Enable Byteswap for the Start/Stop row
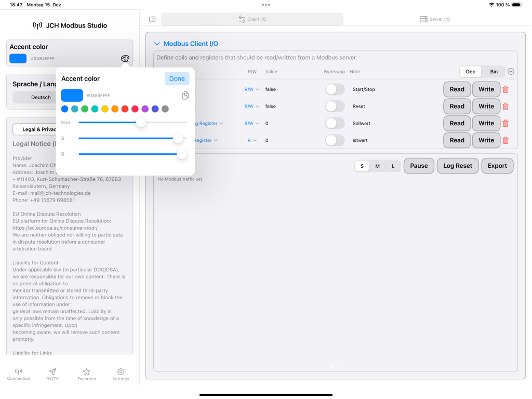Image resolution: width=532 pixels, height=399 pixels. coord(335,89)
